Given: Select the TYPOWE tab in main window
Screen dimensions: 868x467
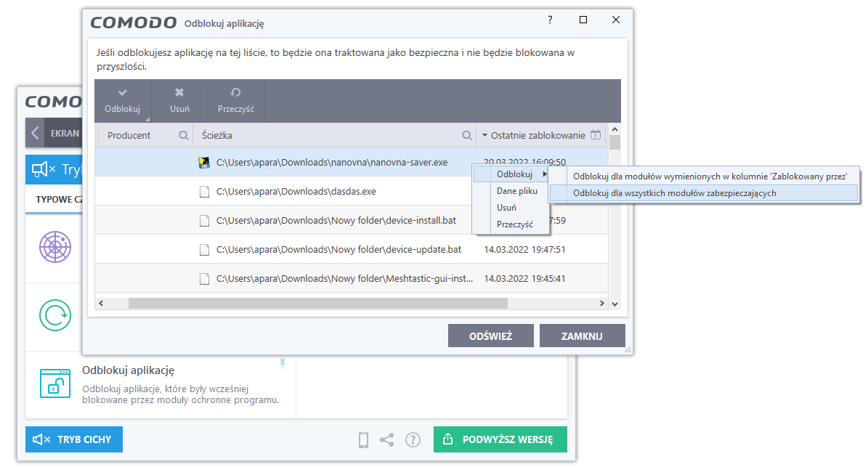Looking at the screenshot, I should tap(54, 199).
